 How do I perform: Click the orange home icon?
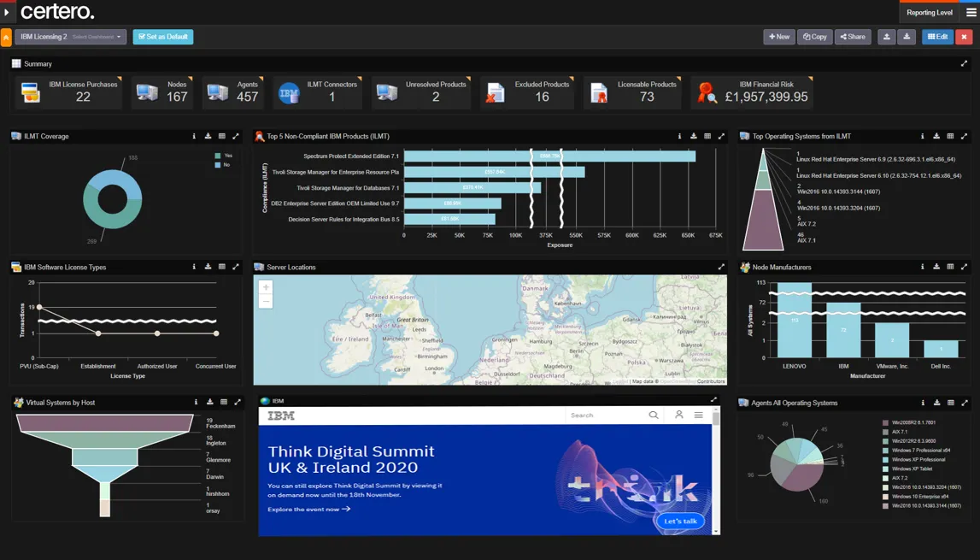6,37
